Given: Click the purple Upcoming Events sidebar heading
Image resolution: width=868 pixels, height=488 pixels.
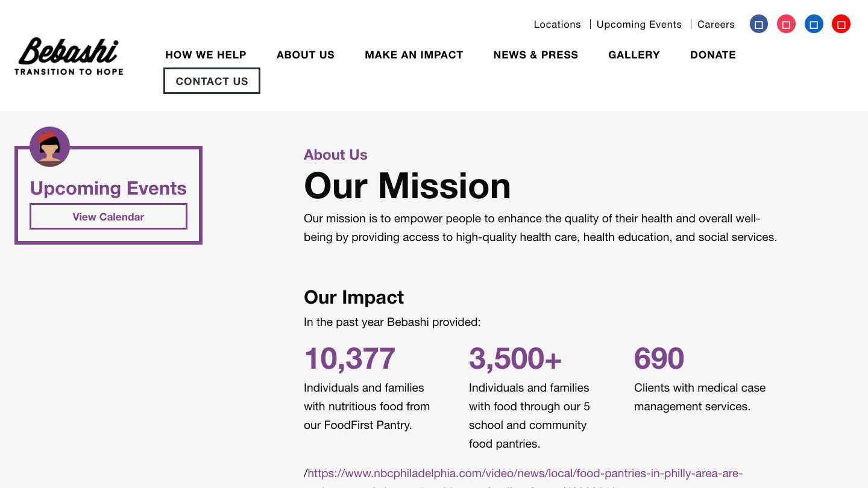Looking at the screenshot, I should (x=108, y=188).
